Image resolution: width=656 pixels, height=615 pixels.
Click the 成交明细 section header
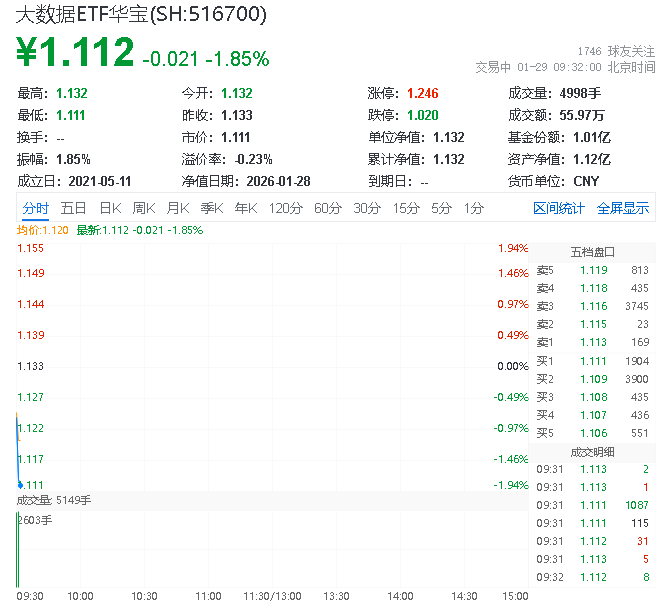(592, 452)
